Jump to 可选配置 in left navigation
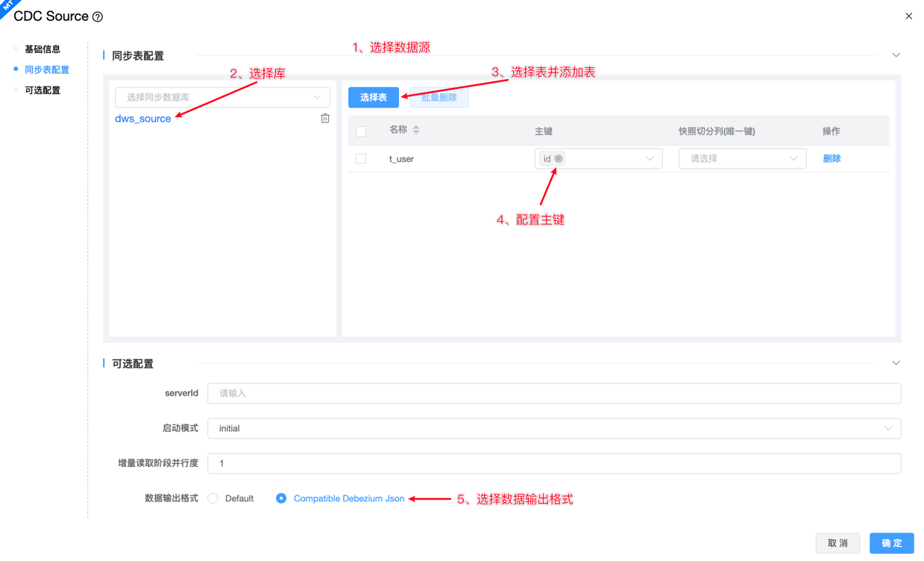924x561 pixels. tap(43, 90)
